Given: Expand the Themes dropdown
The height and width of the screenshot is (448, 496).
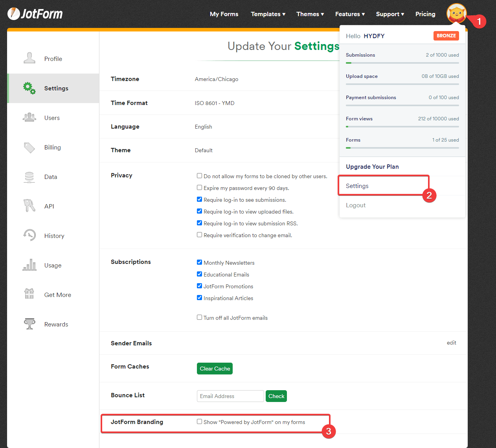Looking at the screenshot, I should click(310, 14).
